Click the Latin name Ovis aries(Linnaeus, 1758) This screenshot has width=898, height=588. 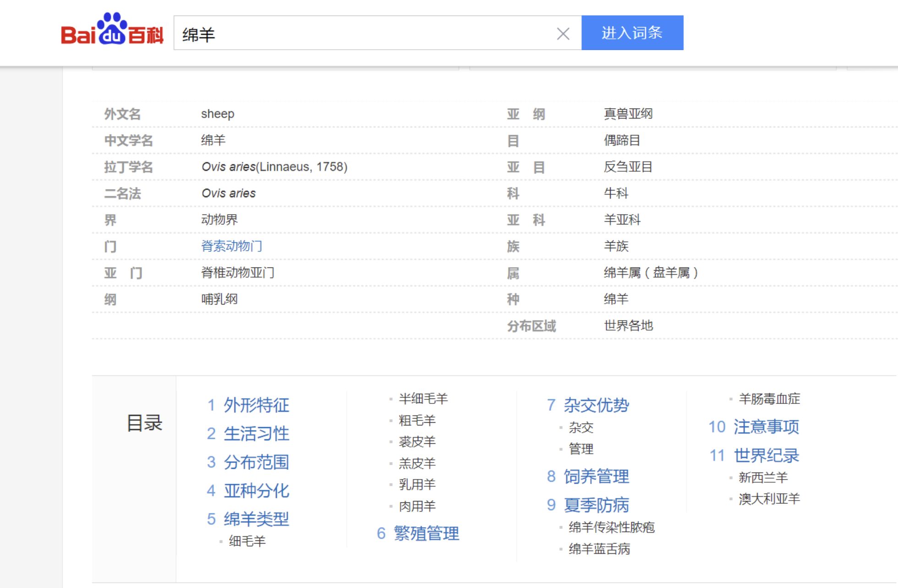pos(274,167)
